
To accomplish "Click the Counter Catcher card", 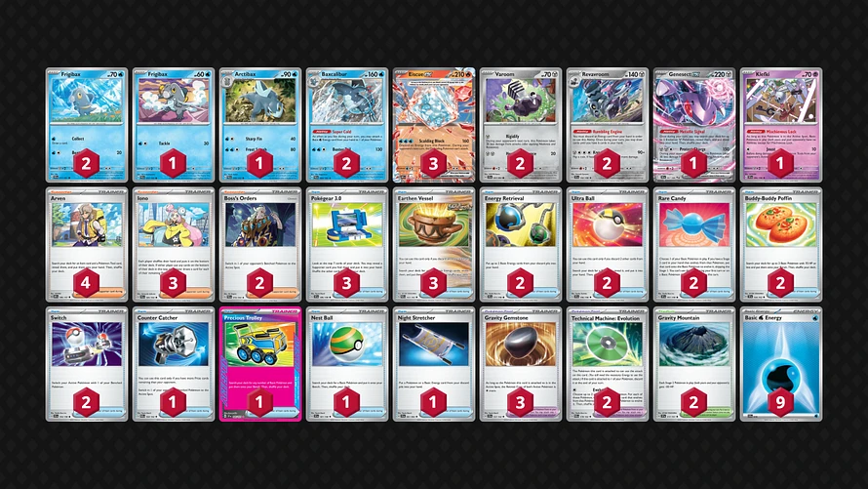I will point(174,364).
